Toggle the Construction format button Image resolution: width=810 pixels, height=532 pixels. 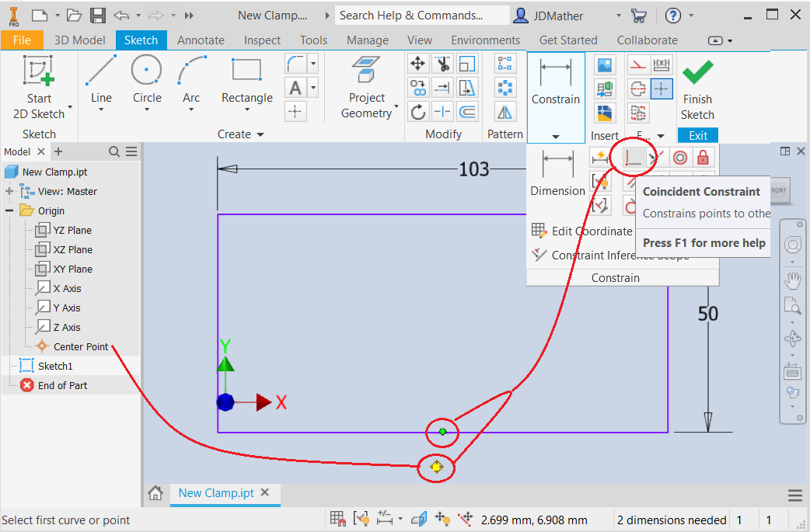638,65
